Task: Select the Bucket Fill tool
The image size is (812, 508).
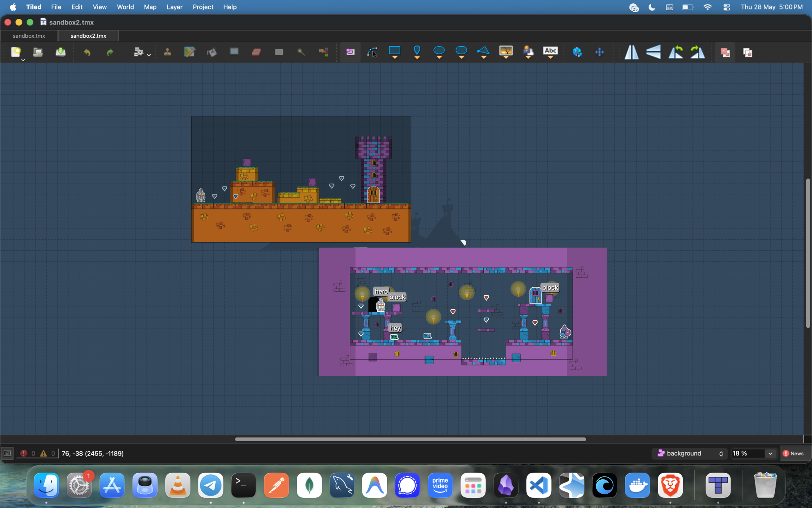Action: 212,52
